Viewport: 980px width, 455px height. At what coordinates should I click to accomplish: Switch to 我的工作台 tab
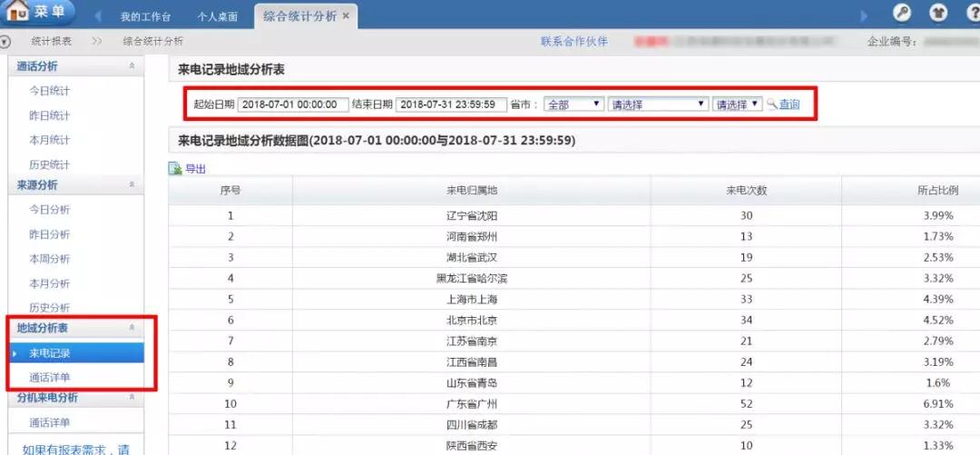[x=145, y=17]
